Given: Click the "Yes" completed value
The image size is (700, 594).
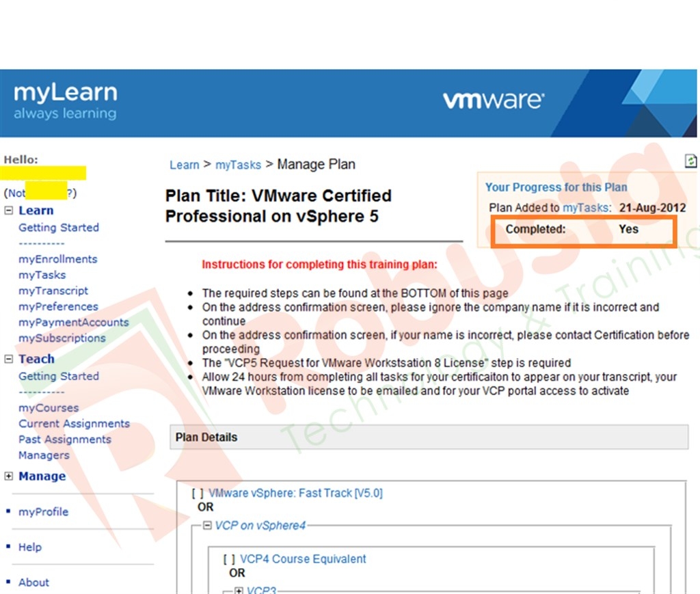Looking at the screenshot, I should point(629,229).
